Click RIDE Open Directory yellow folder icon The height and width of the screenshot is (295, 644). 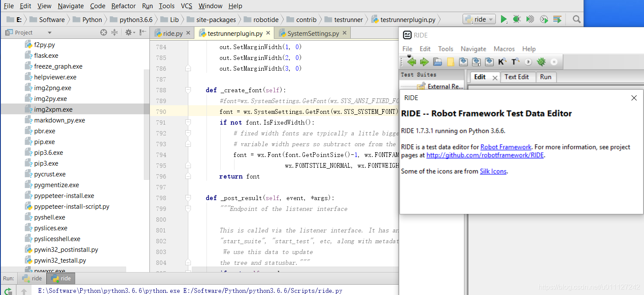[450, 62]
